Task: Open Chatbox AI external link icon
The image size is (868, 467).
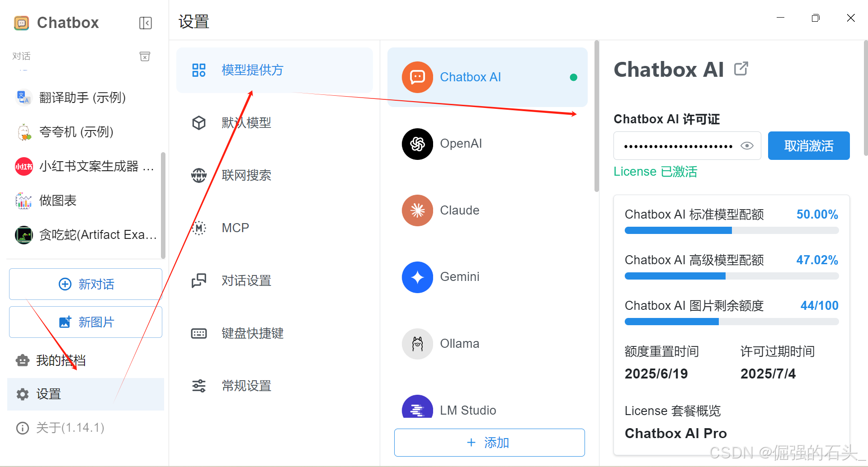Action: click(x=741, y=69)
